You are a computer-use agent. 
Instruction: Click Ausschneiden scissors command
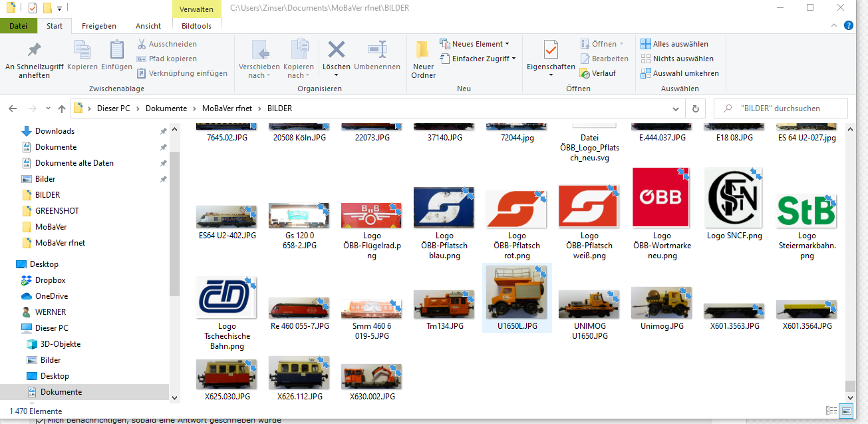168,44
